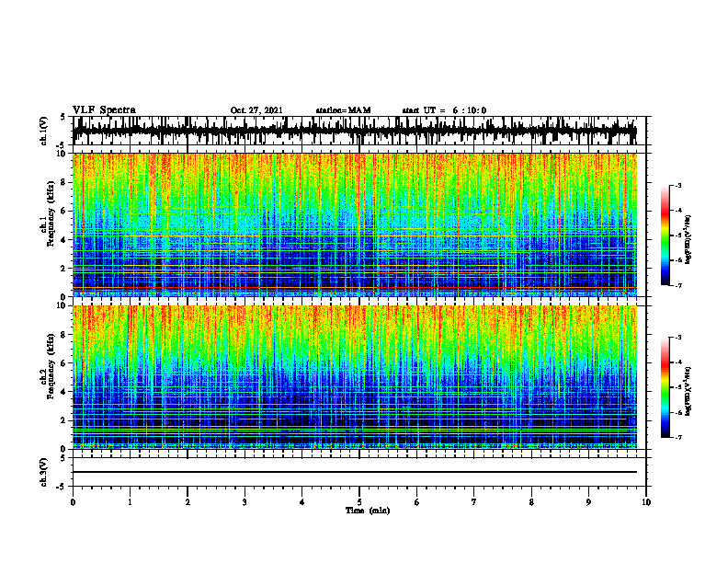The height and width of the screenshot is (563, 728).
Task: Click the "-7" tick on ch.1 colorbar
Action: [x=678, y=285]
